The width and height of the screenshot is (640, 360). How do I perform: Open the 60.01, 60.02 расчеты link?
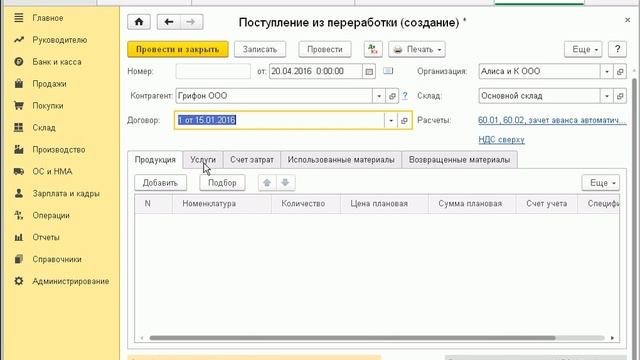tap(552, 120)
